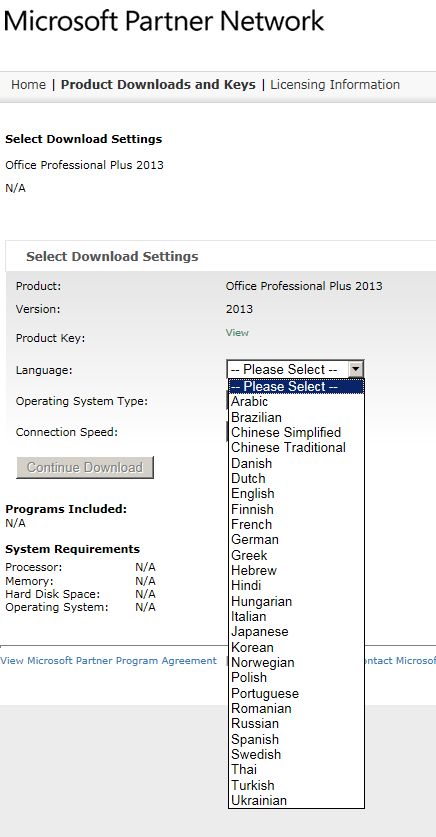The height and width of the screenshot is (837, 436).
Task: Choose Portuguese option
Action: 296,693
